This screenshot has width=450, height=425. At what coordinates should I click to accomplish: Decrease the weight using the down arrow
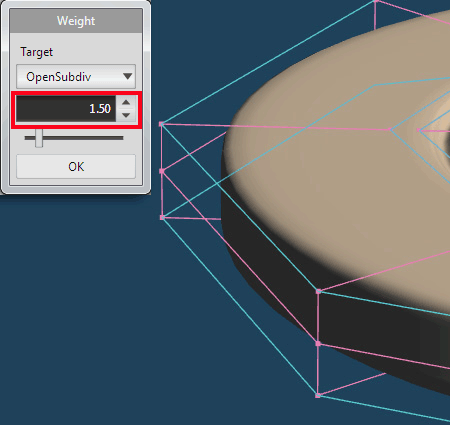(126, 115)
